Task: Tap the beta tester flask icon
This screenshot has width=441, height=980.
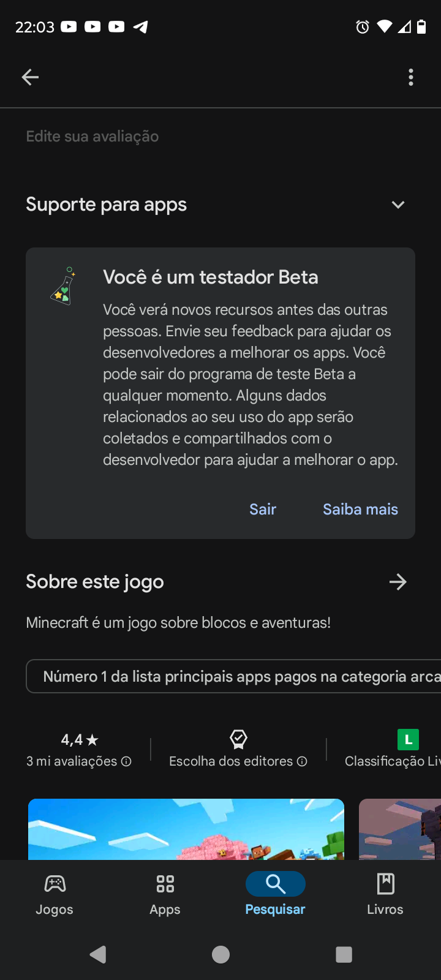Action: [62, 286]
